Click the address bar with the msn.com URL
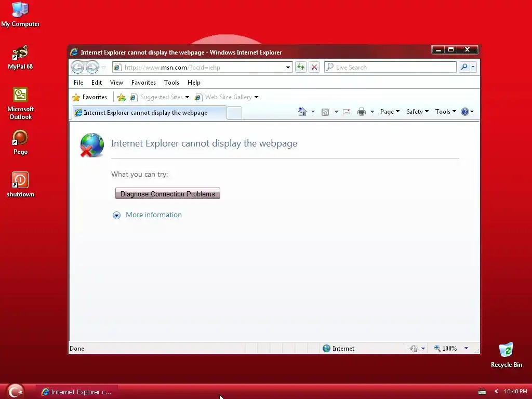The height and width of the screenshot is (399, 532). 202,67
